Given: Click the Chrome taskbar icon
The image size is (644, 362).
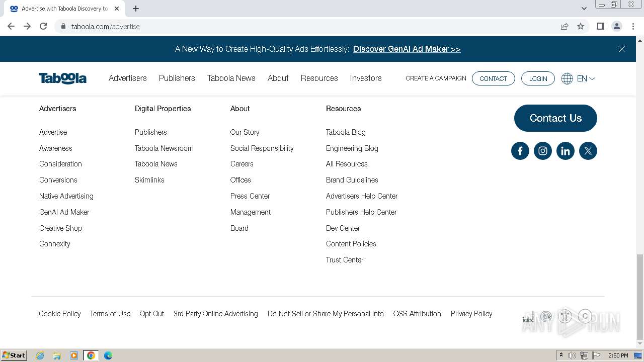Looking at the screenshot, I should 91,355.
